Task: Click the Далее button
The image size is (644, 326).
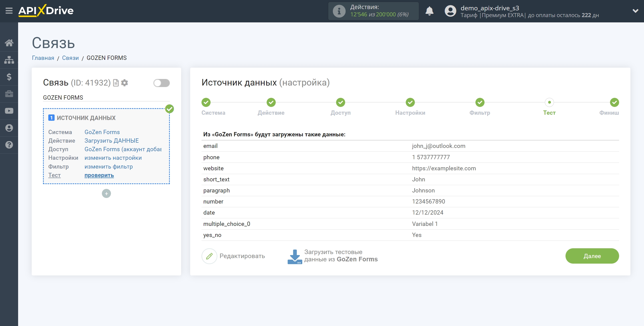Action: 592,256
